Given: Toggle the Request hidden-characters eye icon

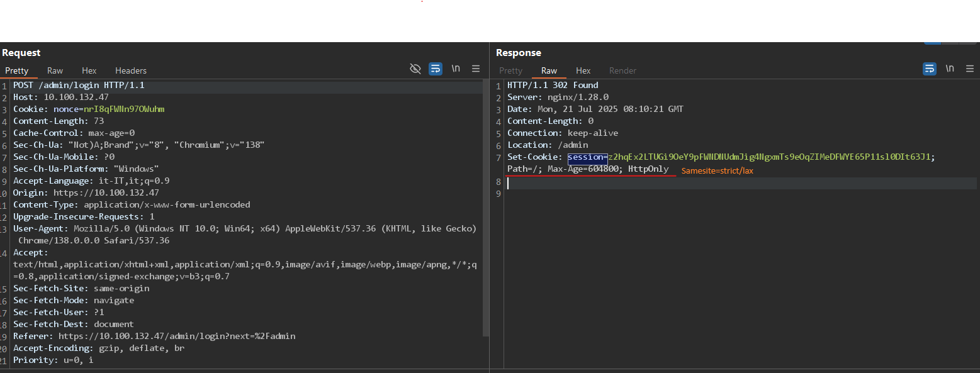Looking at the screenshot, I should (415, 69).
